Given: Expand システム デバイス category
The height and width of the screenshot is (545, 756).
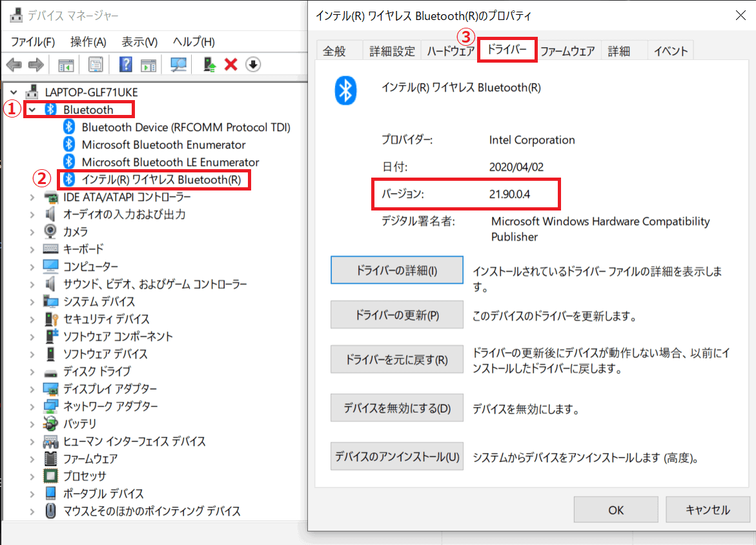Looking at the screenshot, I should (32, 302).
